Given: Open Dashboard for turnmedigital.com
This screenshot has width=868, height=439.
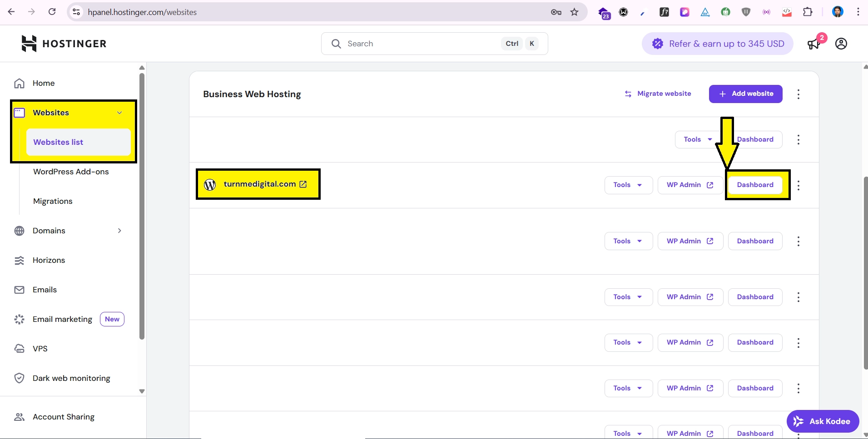Looking at the screenshot, I should 755,185.
